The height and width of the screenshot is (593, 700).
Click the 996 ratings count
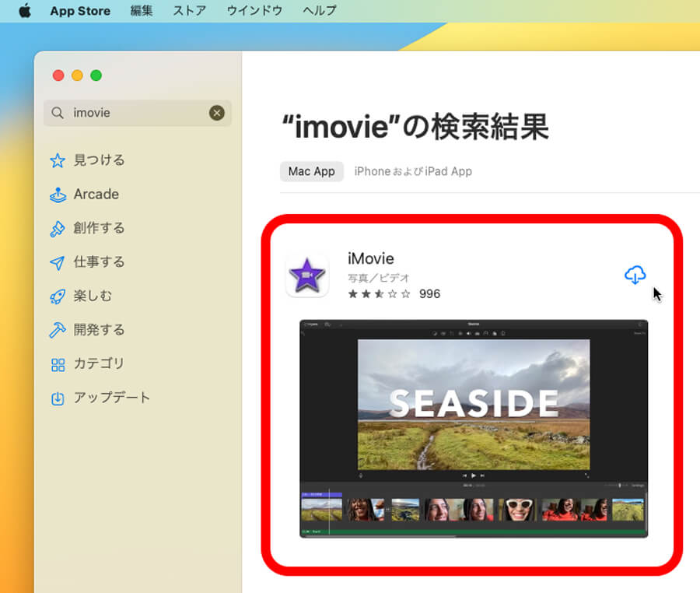click(429, 294)
